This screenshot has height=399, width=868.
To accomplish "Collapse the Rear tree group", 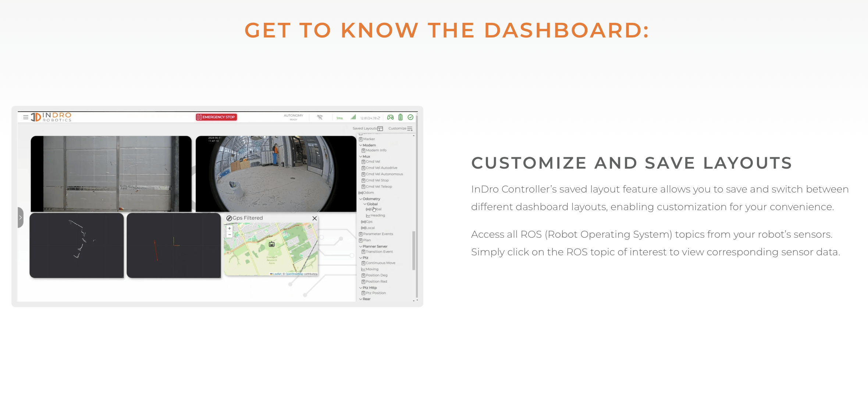I will [361, 299].
